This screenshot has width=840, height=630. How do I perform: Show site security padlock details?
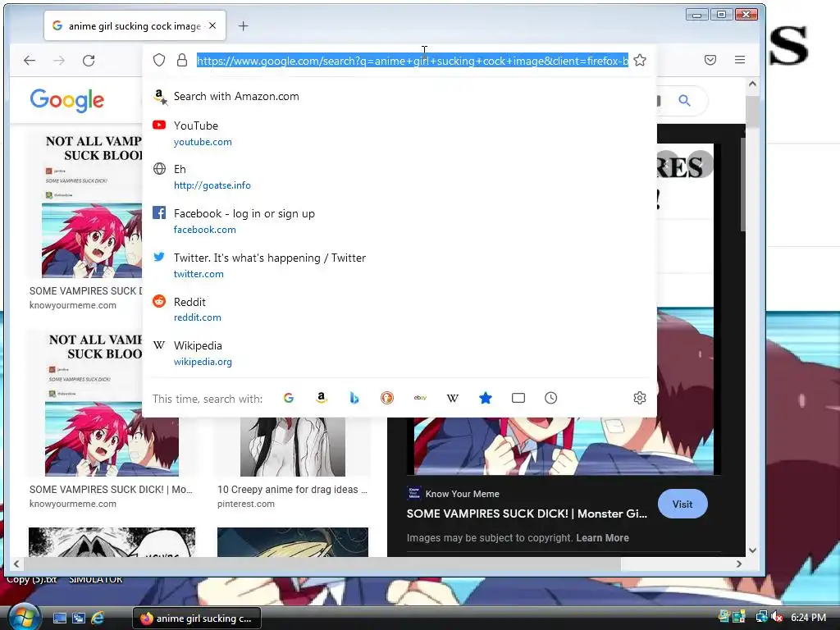click(182, 60)
